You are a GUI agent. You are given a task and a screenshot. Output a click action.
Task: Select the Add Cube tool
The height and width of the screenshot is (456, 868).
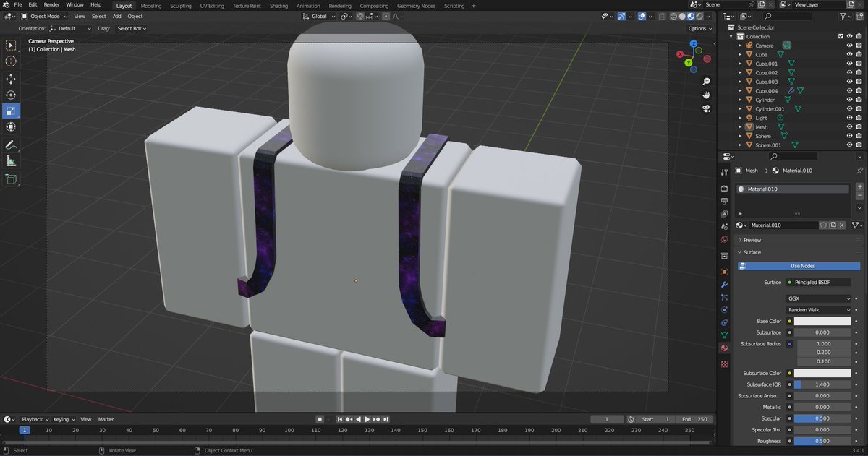click(11, 178)
